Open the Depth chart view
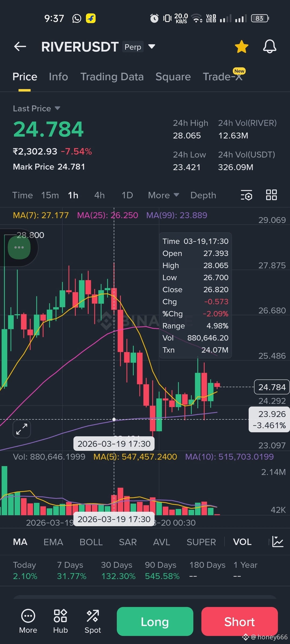Viewport: 290px width, 644px height. (x=203, y=195)
